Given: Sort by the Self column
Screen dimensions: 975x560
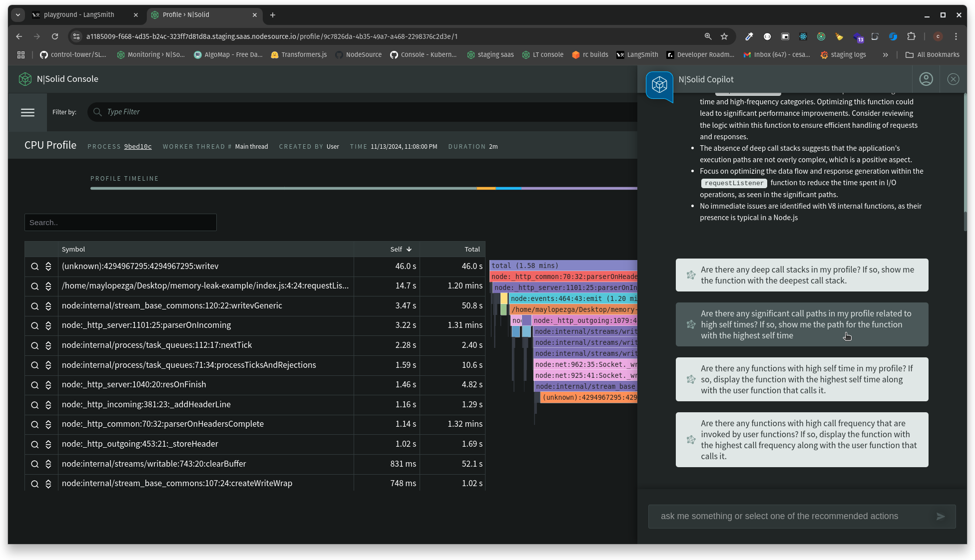Looking at the screenshot, I should pyautogui.click(x=401, y=250).
